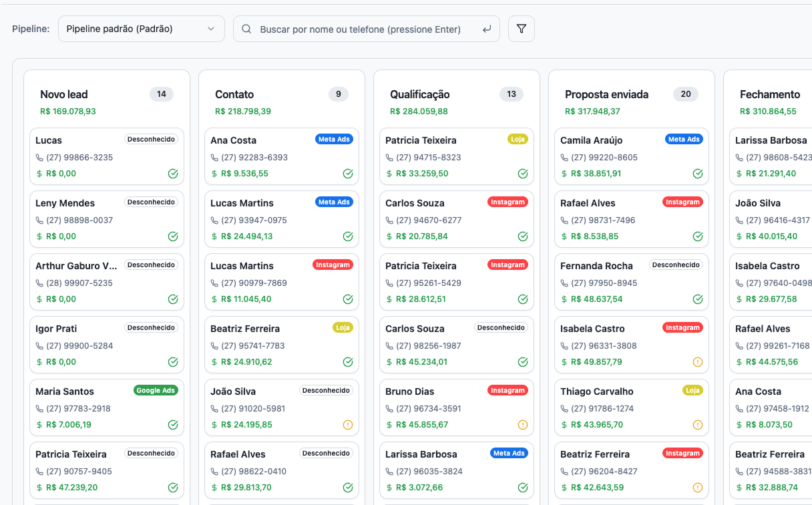Click the funnel filter icon button
Viewport: 812px width, 505px height.
[x=522, y=29]
